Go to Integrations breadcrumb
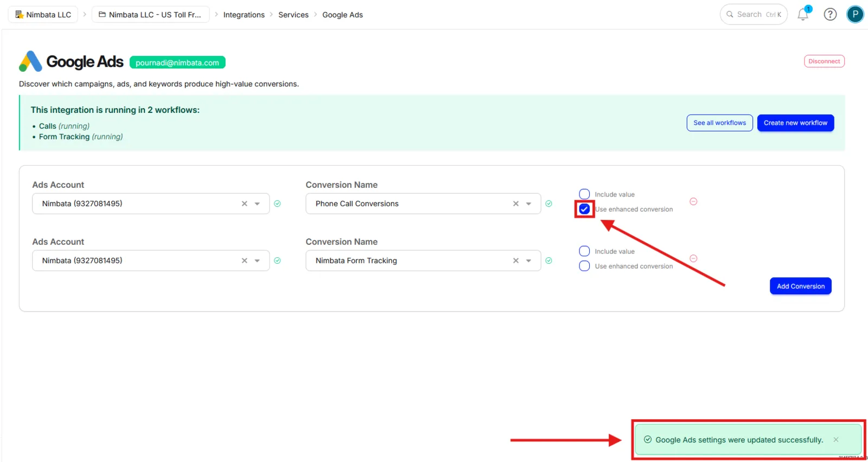868x462 pixels. (x=244, y=15)
